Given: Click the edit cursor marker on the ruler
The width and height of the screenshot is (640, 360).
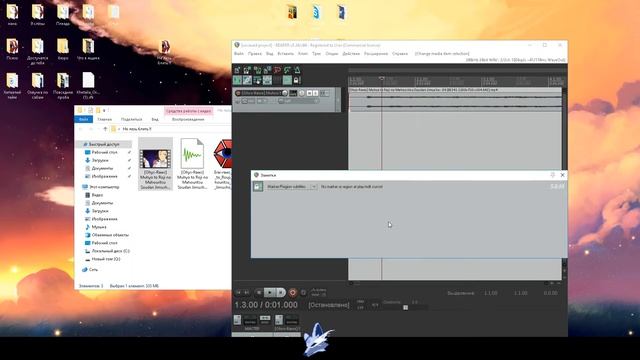Looking at the screenshot, I should [x=382, y=78].
